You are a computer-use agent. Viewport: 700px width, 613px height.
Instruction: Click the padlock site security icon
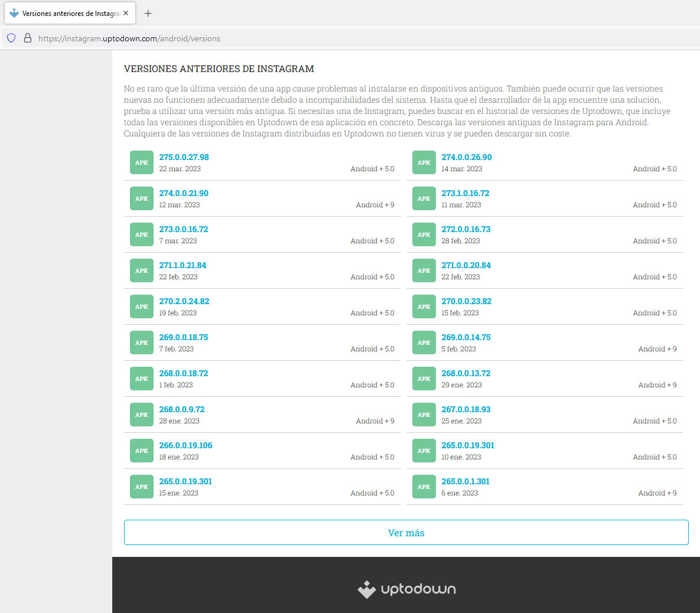click(x=27, y=38)
